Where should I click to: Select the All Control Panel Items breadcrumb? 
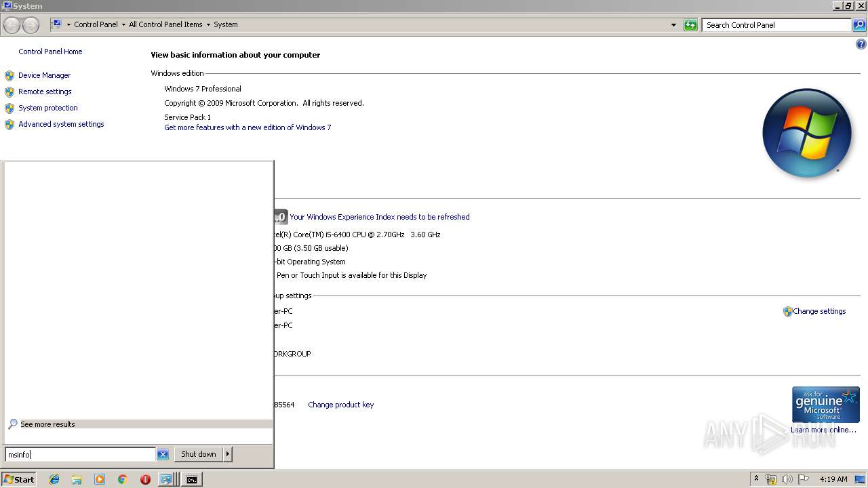(165, 24)
